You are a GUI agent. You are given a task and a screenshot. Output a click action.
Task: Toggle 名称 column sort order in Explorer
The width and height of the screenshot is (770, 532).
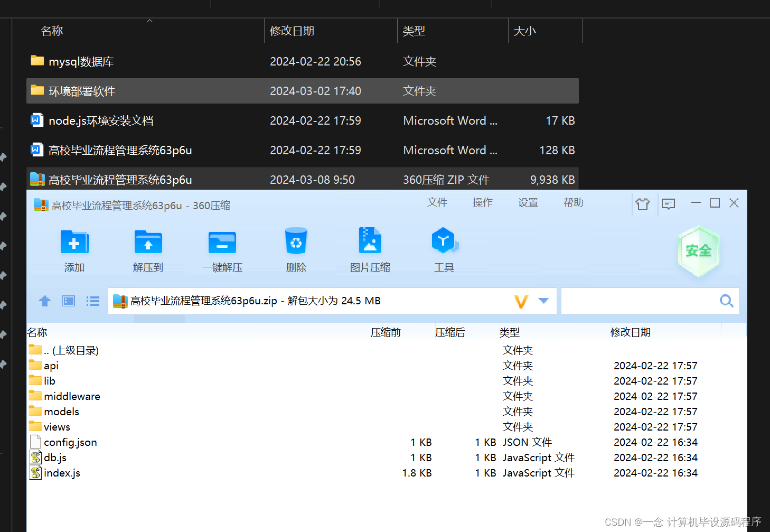(51, 31)
